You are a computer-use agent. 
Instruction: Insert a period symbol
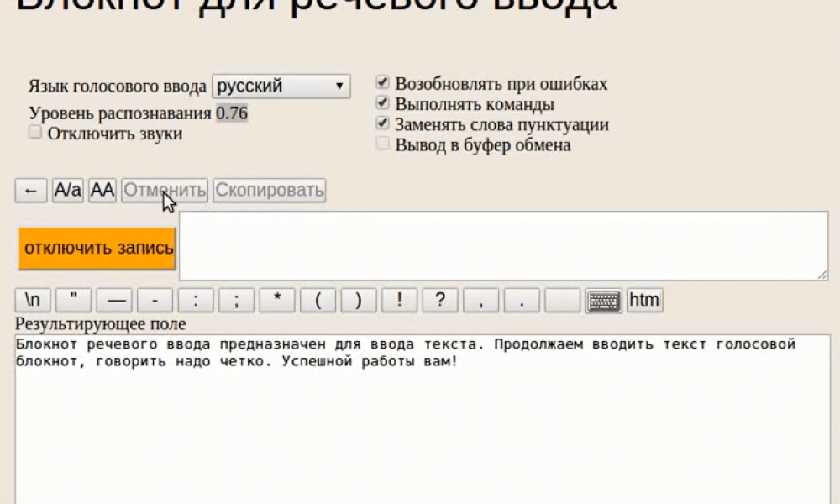coord(522,300)
